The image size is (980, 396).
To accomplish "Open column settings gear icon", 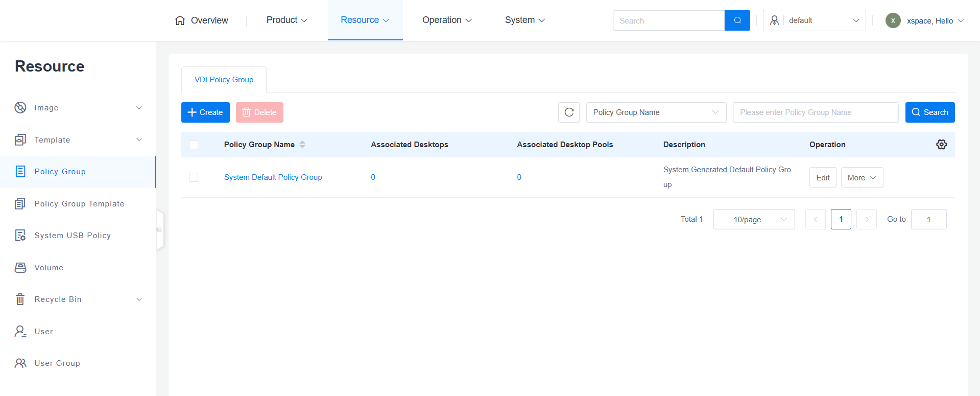I will 941,145.
